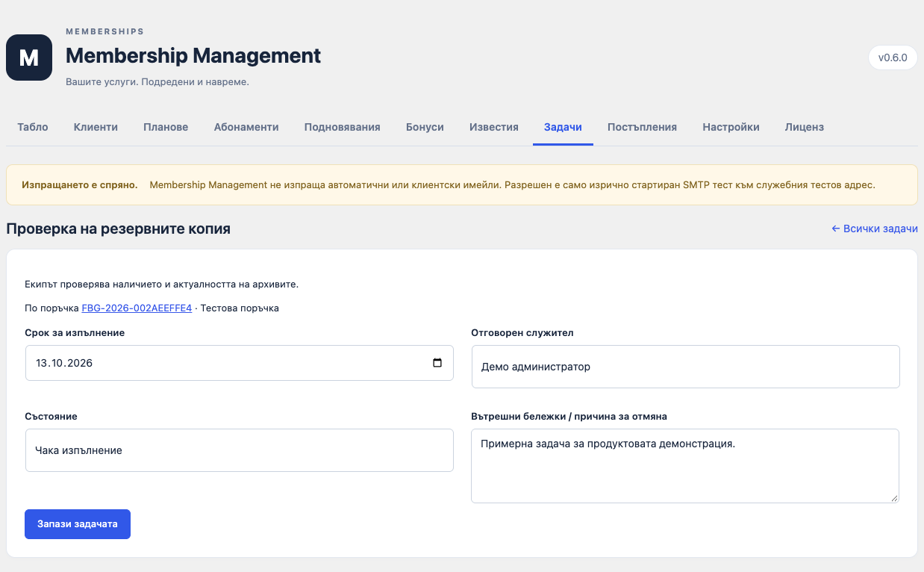924x572 pixels.
Task: Open the Постъпления tab
Action: point(642,127)
